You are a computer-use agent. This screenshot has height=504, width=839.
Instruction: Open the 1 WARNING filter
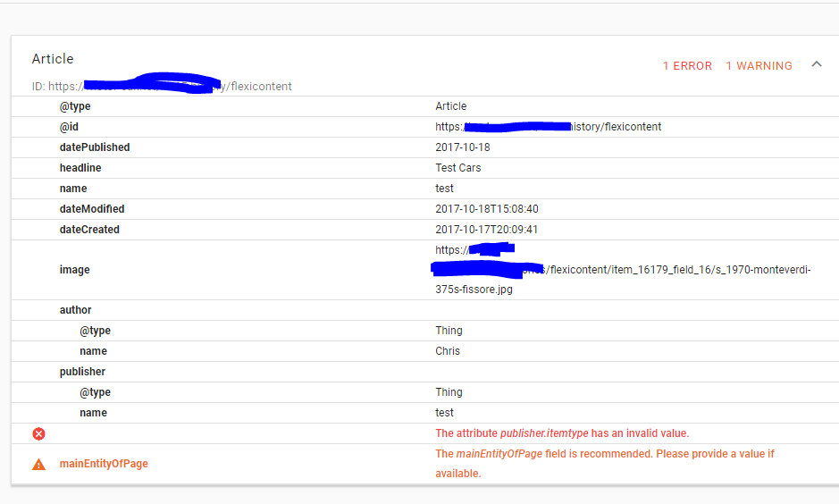click(x=759, y=66)
